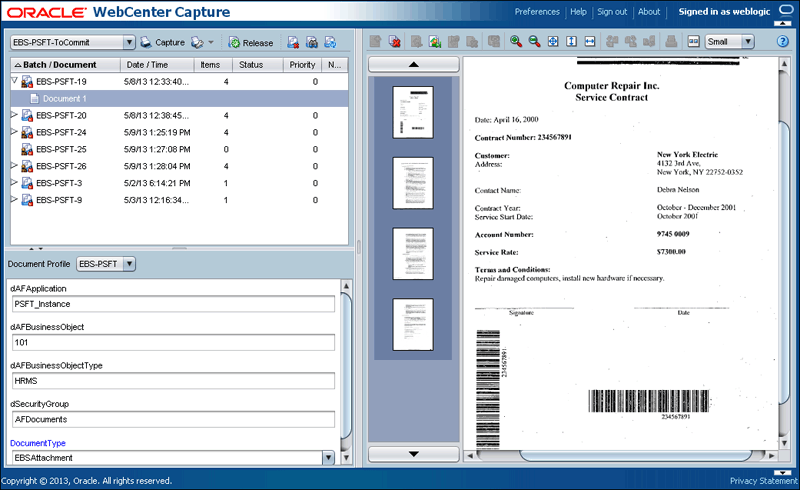800x490 pixels.
Task: Collapse the EBS-PSFT-19 batch
Action: (14, 81)
